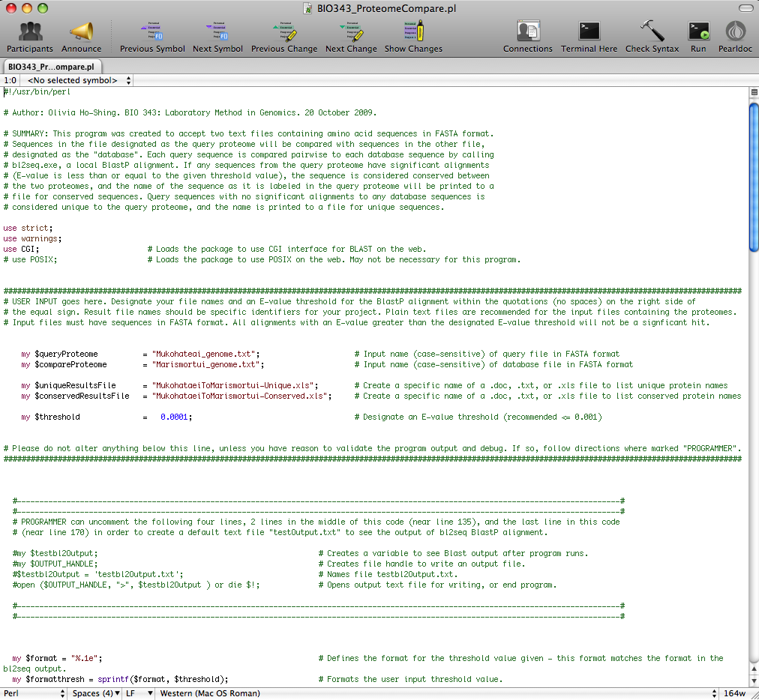Open the Participants panel
The image size is (759, 700).
click(30, 37)
